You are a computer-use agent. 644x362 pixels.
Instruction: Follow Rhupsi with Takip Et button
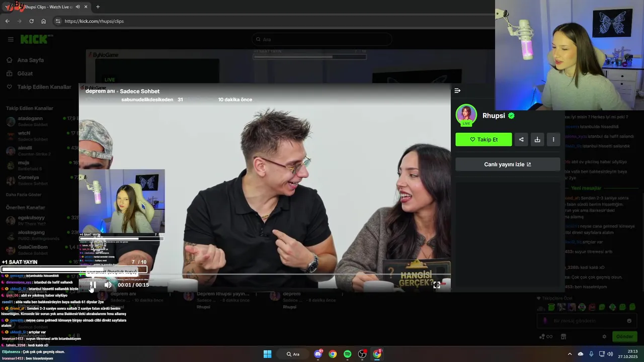(x=484, y=139)
